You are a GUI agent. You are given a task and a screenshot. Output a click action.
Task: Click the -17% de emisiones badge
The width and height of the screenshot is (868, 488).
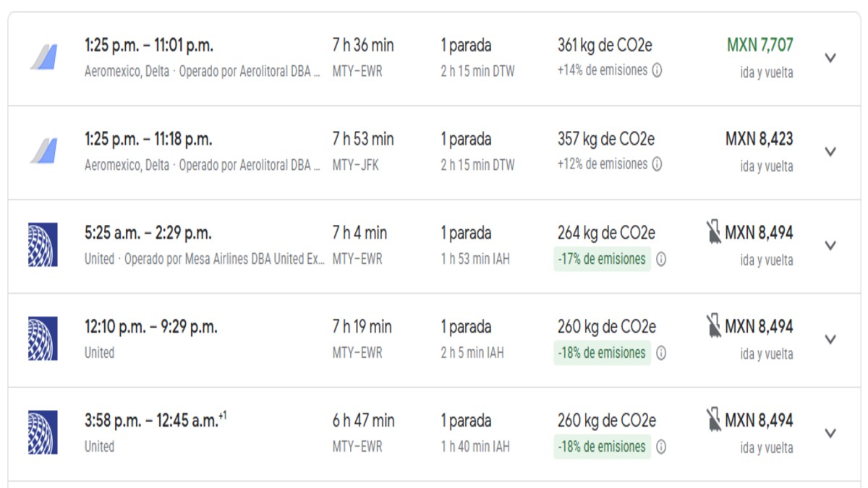[x=602, y=260]
